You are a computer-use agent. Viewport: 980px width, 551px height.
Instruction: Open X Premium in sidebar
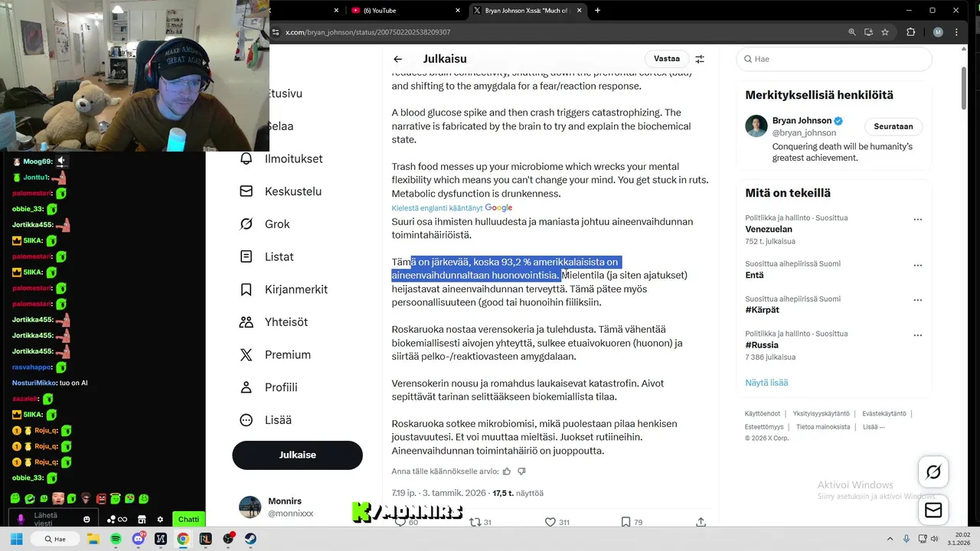pos(276,354)
